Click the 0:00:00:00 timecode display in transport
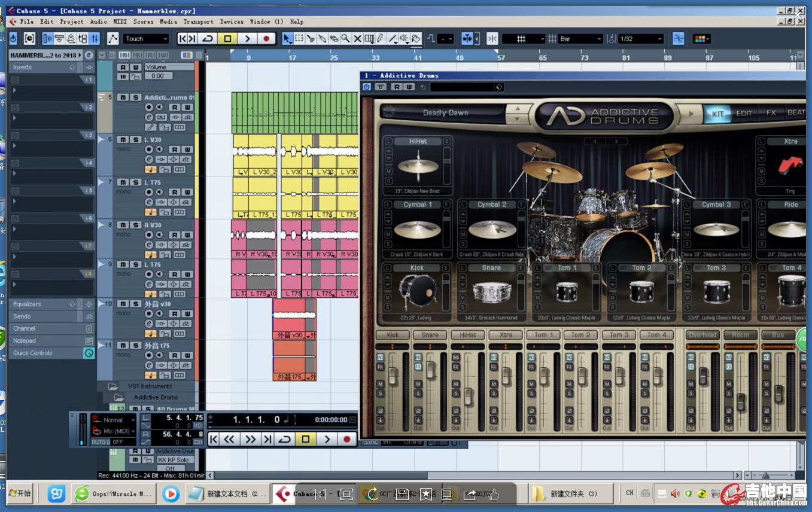 click(x=331, y=420)
